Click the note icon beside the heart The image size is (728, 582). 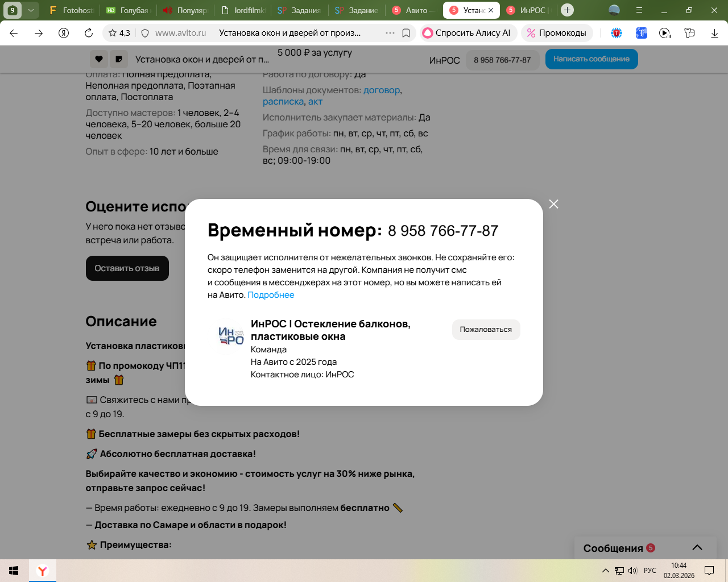119,59
